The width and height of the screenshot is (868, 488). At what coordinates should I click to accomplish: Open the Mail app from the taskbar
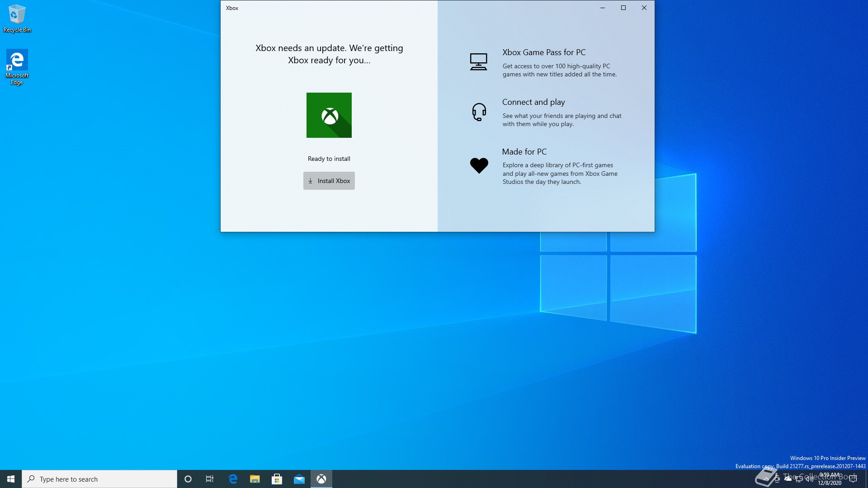coord(299,479)
